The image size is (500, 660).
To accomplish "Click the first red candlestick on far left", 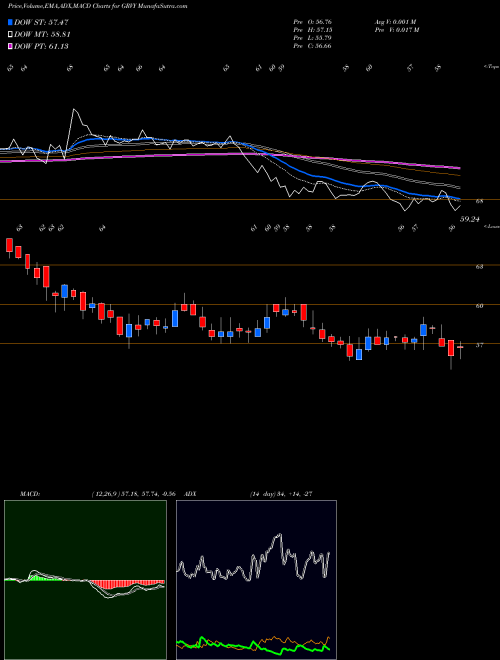I will point(9,245).
